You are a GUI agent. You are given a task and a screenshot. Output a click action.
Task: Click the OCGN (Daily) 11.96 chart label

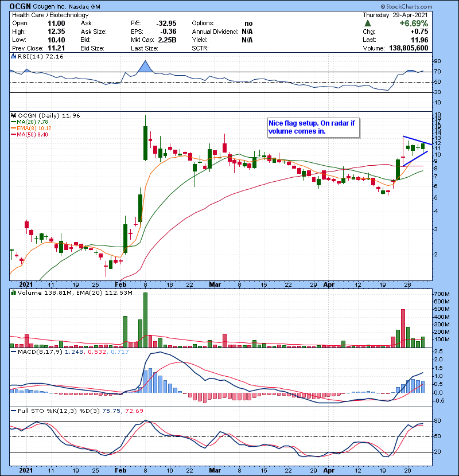(x=49, y=116)
